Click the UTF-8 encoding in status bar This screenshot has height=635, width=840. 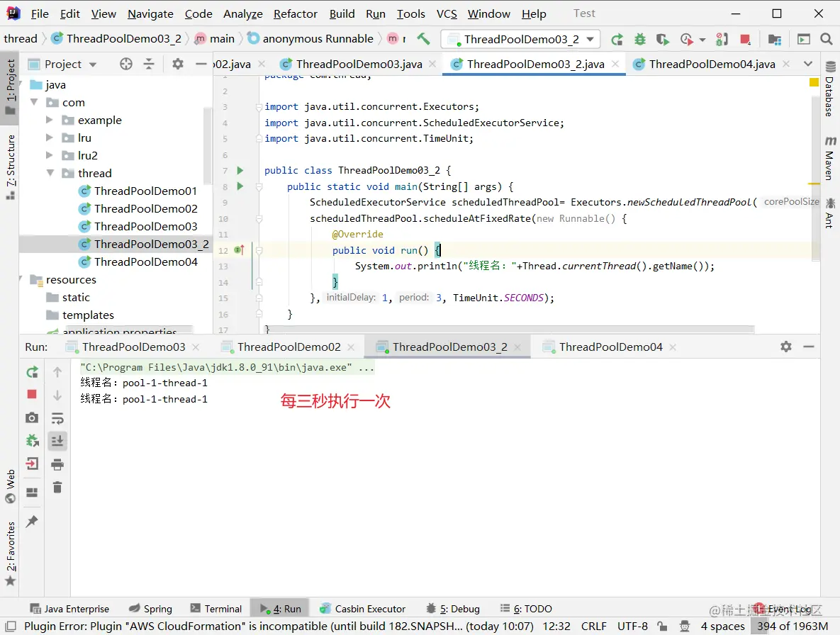[632, 626]
